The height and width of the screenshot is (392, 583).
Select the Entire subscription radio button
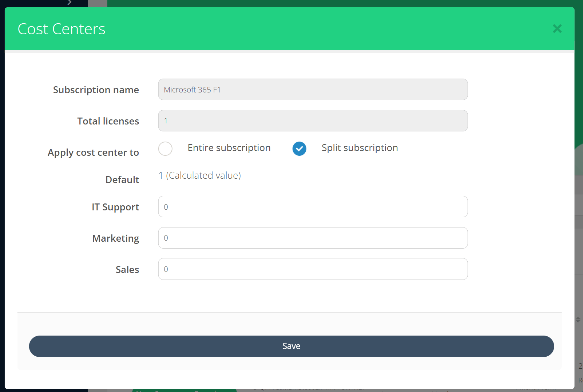165,149
